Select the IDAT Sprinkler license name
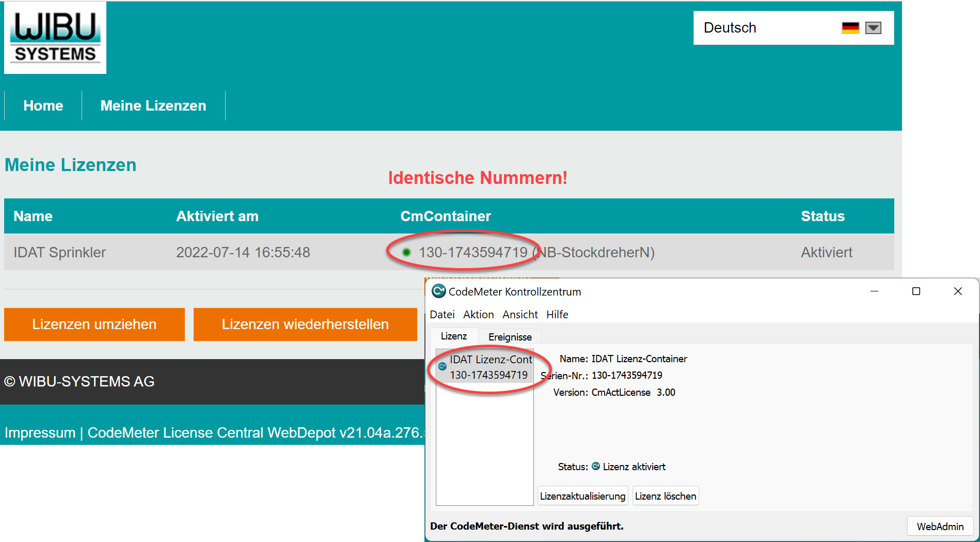This screenshot has height=542, width=980. coord(59,253)
